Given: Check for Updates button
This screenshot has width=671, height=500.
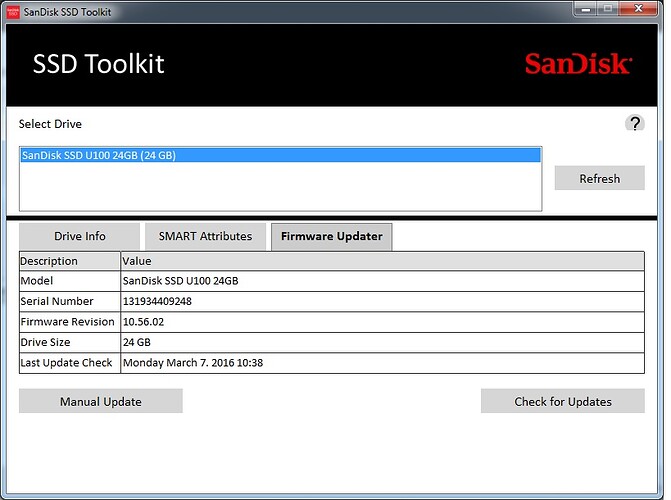Looking at the screenshot, I should click(x=563, y=401).
